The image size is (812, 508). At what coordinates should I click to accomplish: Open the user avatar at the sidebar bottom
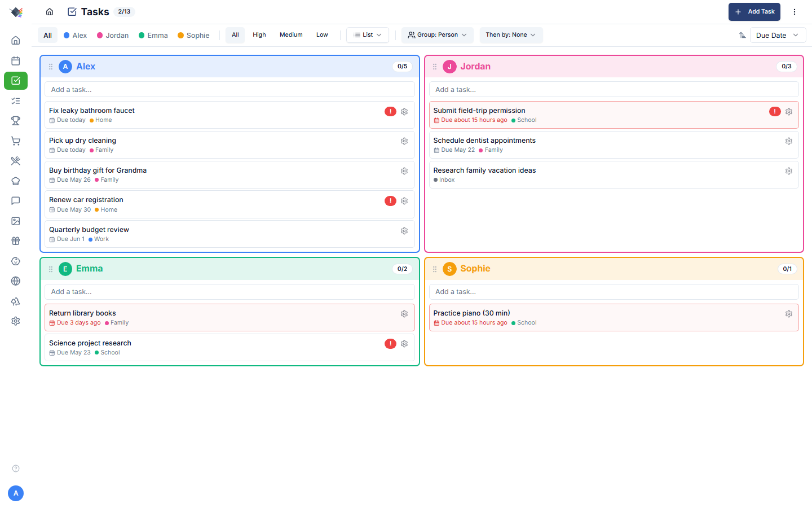click(x=16, y=493)
